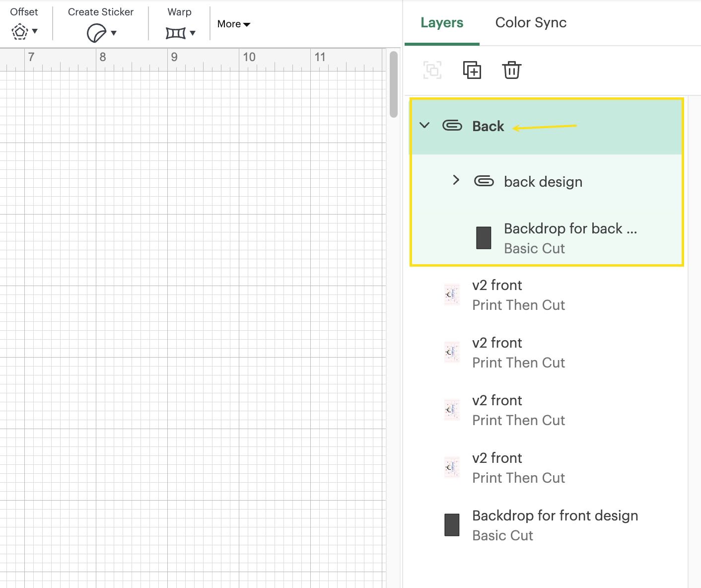The width and height of the screenshot is (701, 588).
Task: Click the Create Sticker icon
Action: pyautogui.click(x=96, y=33)
